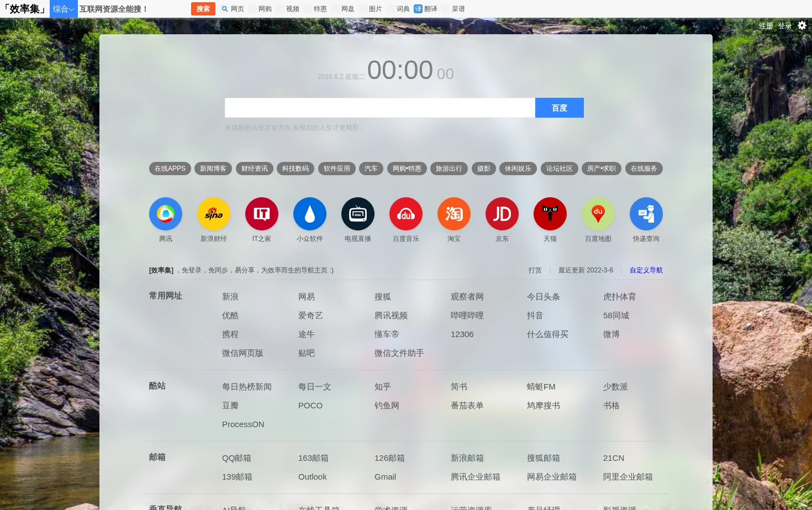Open the 百度地图 icon
Viewport: 812px width, 510px height.
click(598, 214)
